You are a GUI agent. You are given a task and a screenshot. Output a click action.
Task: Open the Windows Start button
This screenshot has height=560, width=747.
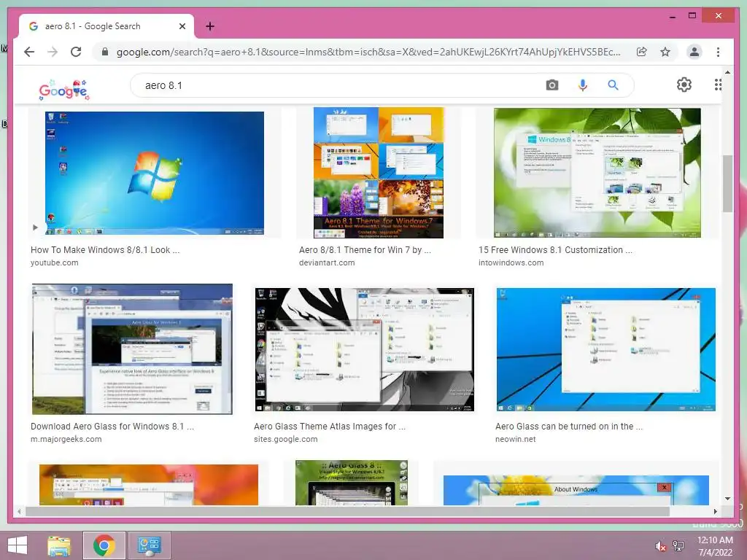18,545
